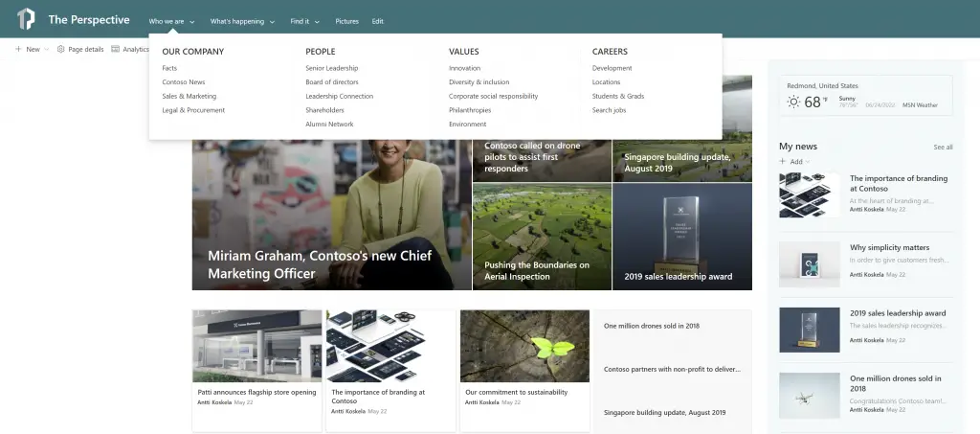Screen dimensions: 980x434
Task: Click the sunny weather icon
Action: 792,101
